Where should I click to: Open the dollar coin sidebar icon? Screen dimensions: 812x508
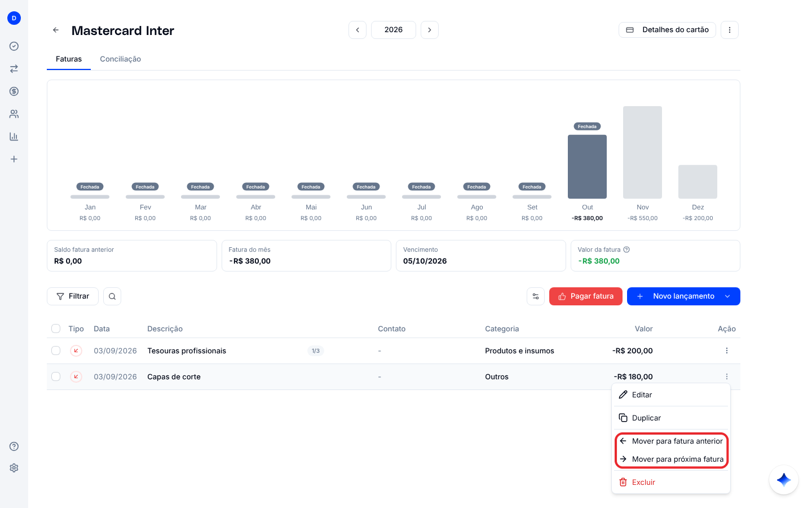click(x=14, y=91)
